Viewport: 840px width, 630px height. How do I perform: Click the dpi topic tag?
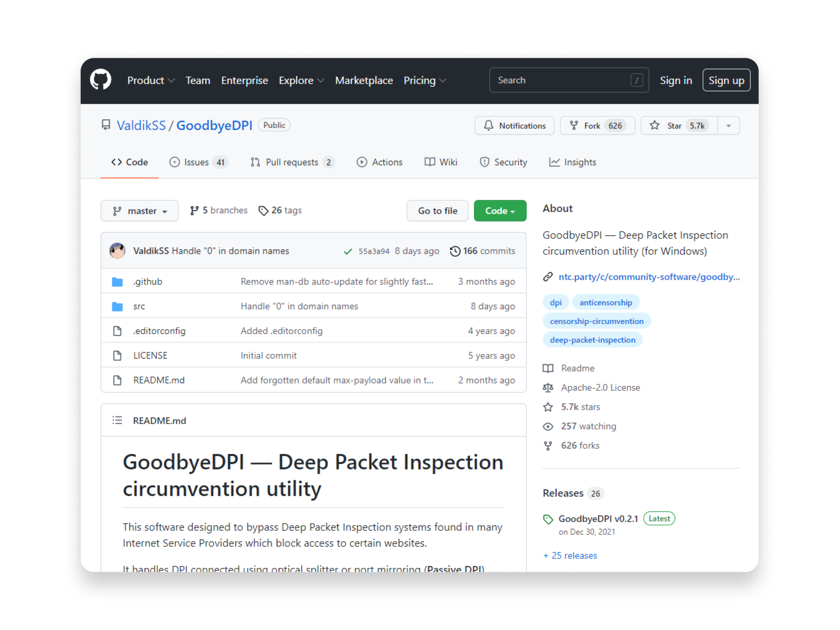tap(555, 302)
